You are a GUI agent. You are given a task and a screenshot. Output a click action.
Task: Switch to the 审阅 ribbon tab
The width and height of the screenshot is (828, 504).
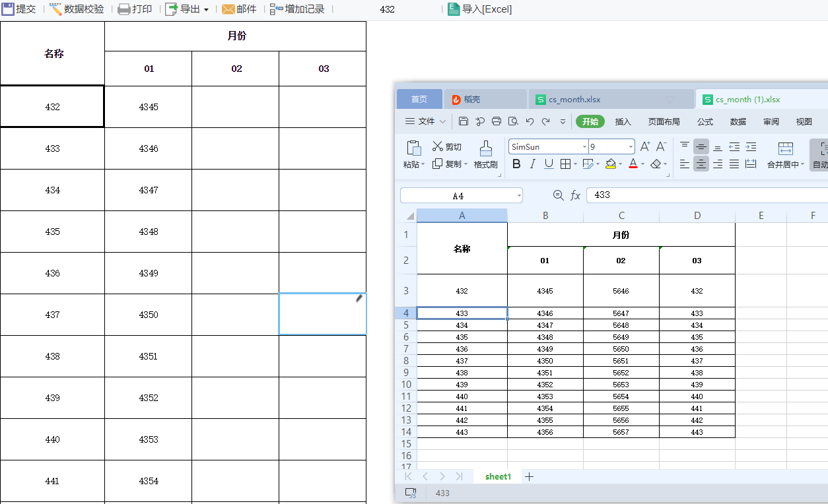coord(771,121)
